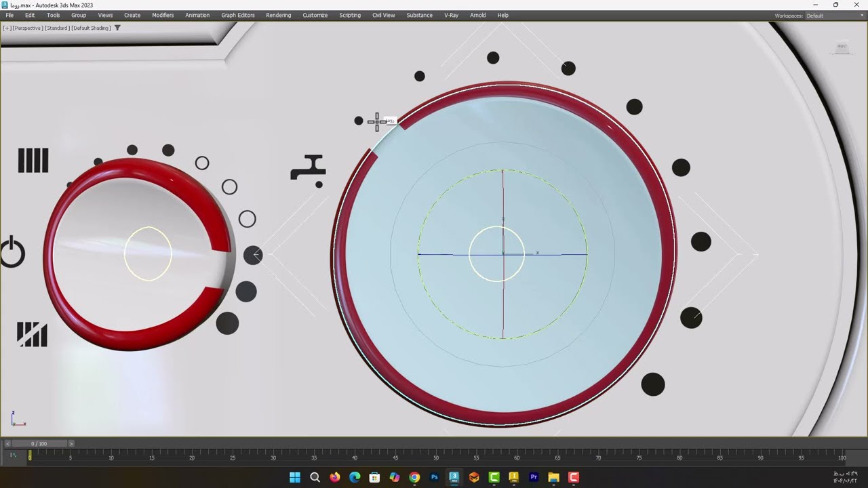This screenshot has width=868, height=488.
Task: Open the Tools menu
Action: [53, 15]
